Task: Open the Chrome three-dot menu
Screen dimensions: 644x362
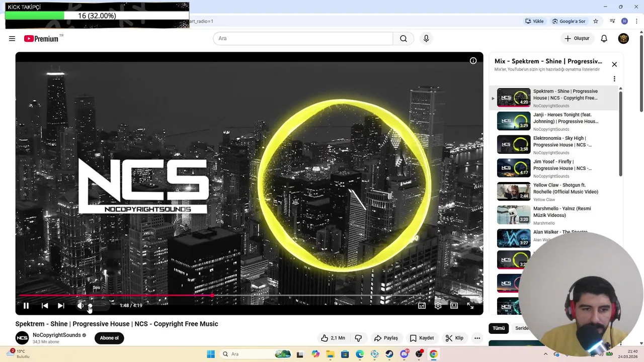Action: [x=636, y=21]
